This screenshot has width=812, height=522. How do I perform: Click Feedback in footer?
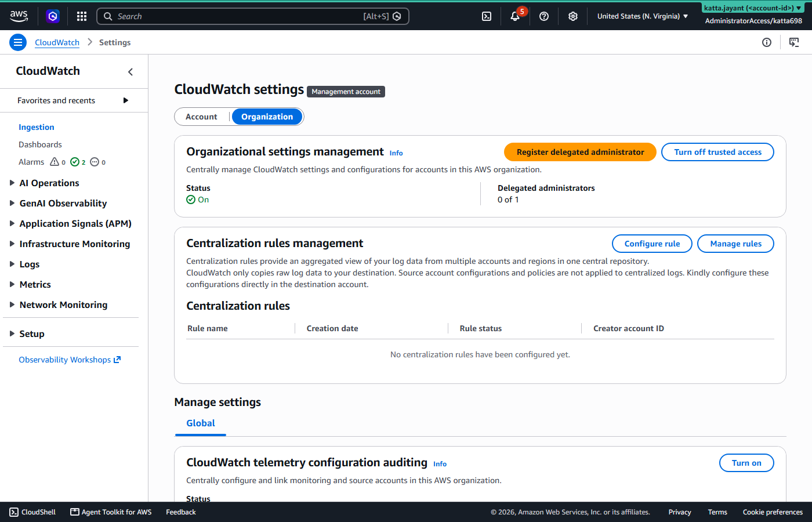[181, 512]
